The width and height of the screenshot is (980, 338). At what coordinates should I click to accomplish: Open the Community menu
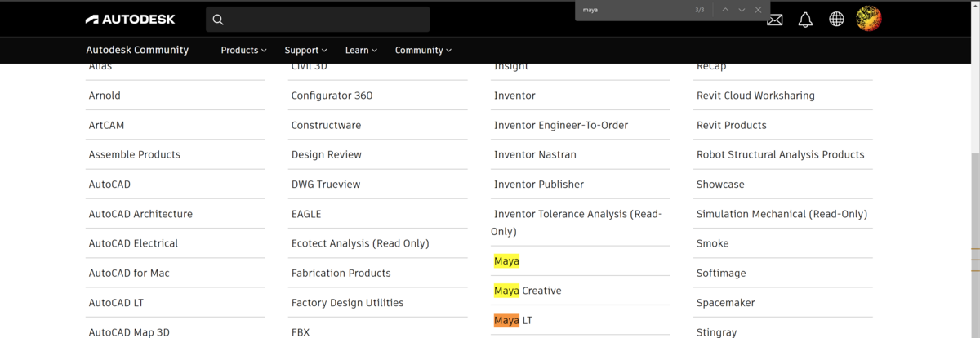(x=423, y=50)
